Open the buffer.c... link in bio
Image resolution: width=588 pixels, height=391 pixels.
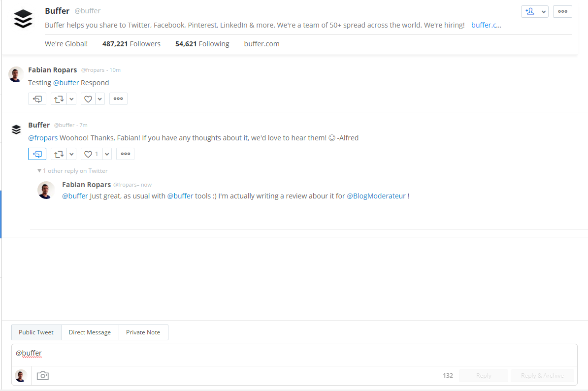click(x=486, y=25)
